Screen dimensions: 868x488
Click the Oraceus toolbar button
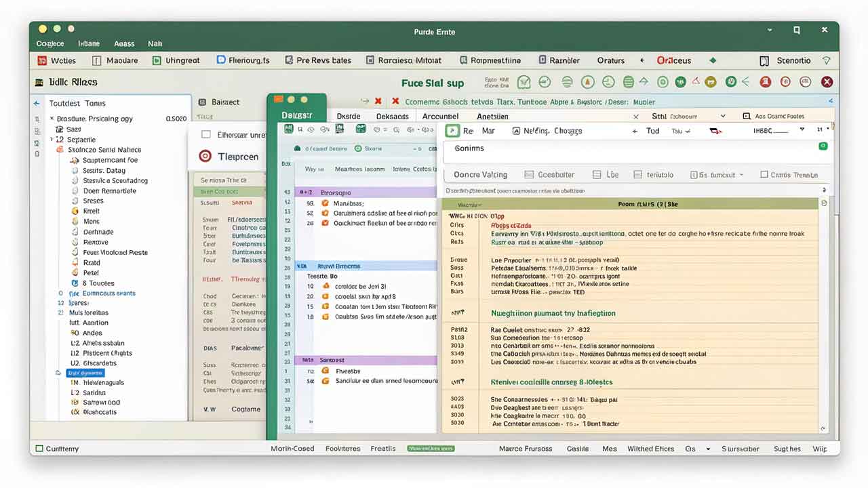pos(673,60)
